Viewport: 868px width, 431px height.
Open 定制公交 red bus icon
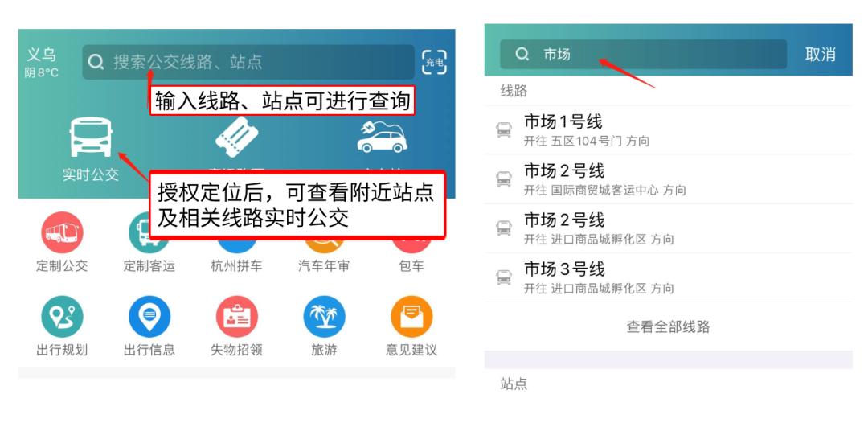[x=62, y=232]
